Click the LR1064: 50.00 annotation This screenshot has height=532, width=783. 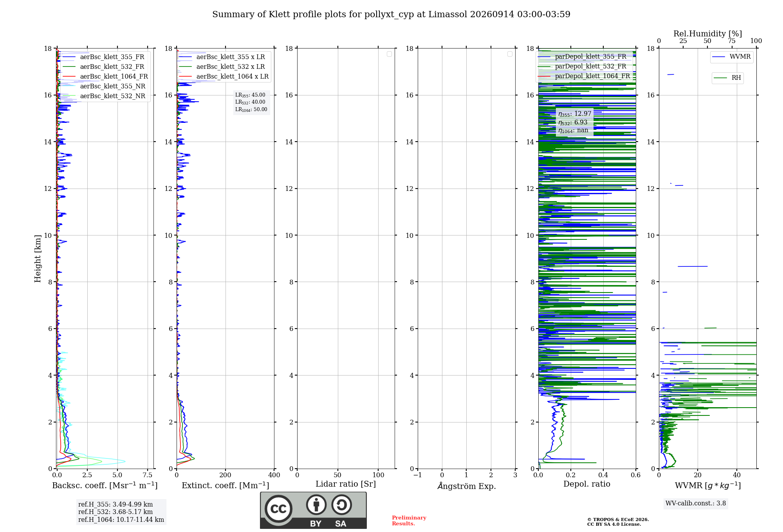point(251,110)
